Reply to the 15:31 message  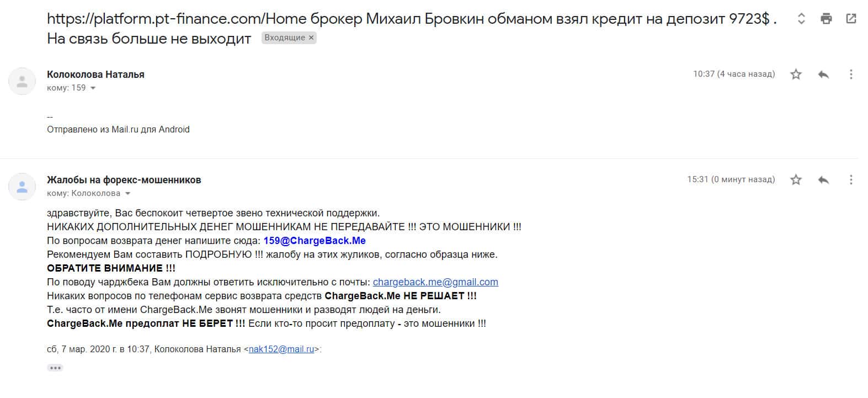[823, 179]
